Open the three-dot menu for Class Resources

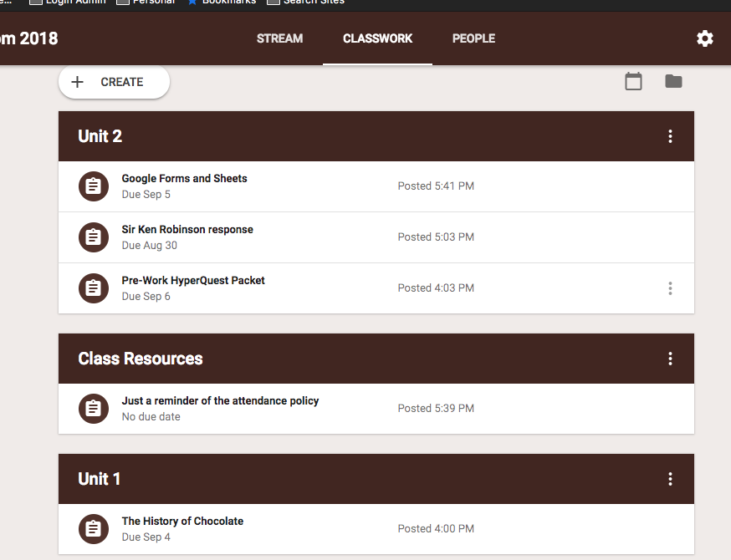tap(670, 358)
